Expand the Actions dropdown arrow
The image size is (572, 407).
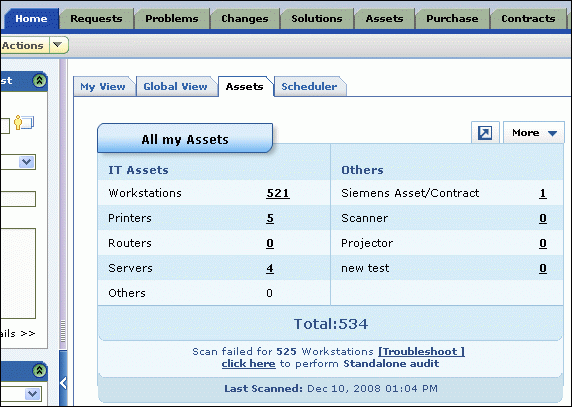[x=58, y=45]
